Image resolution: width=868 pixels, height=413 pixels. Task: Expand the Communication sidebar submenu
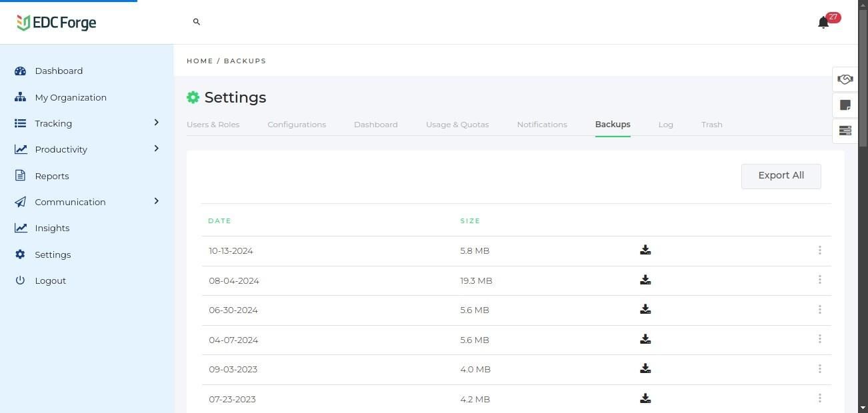pyautogui.click(x=156, y=201)
